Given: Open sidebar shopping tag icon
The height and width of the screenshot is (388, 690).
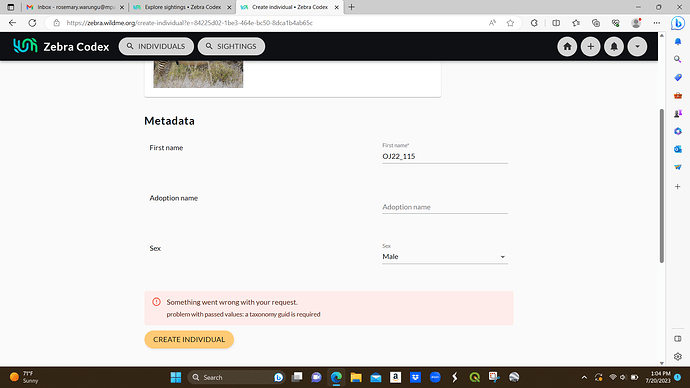Looking at the screenshot, I should [x=678, y=77].
